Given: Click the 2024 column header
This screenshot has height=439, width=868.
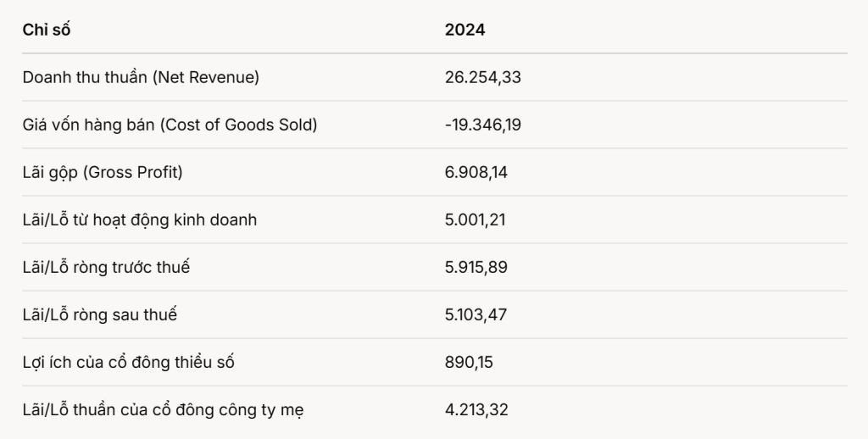Looking at the screenshot, I should 465,30.
